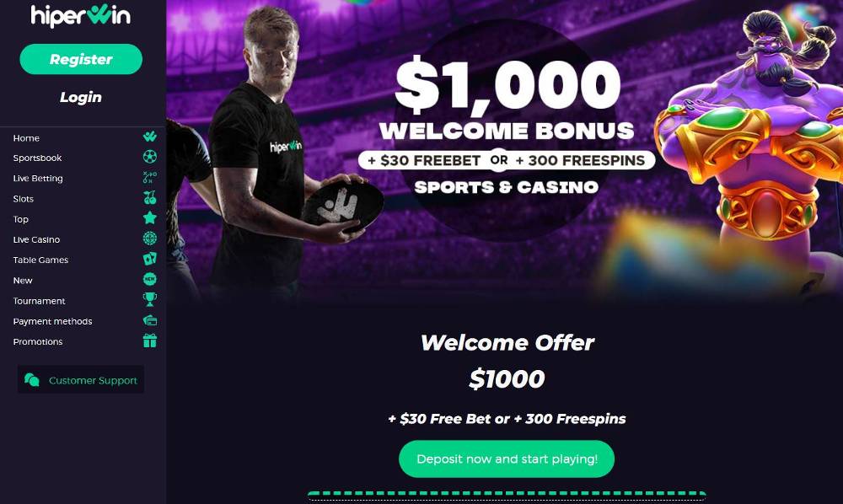Click the star icon beside Top

click(x=150, y=217)
